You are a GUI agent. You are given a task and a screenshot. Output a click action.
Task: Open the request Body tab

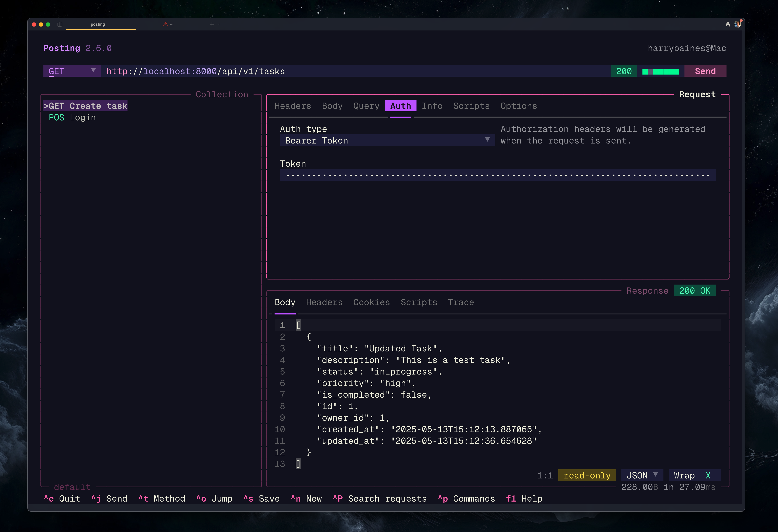pyautogui.click(x=332, y=106)
